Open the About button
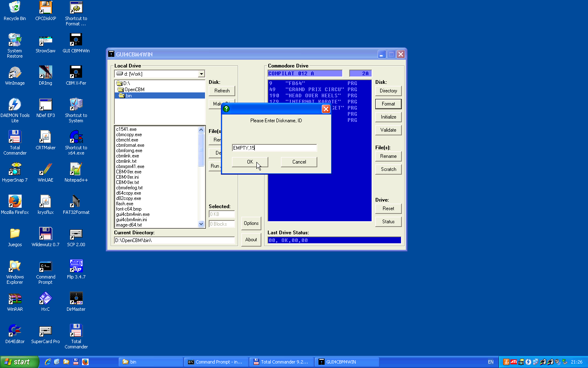 [x=251, y=240]
